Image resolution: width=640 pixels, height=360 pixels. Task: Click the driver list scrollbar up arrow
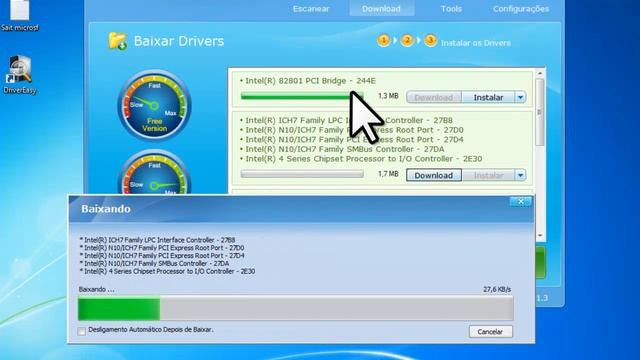click(540, 73)
